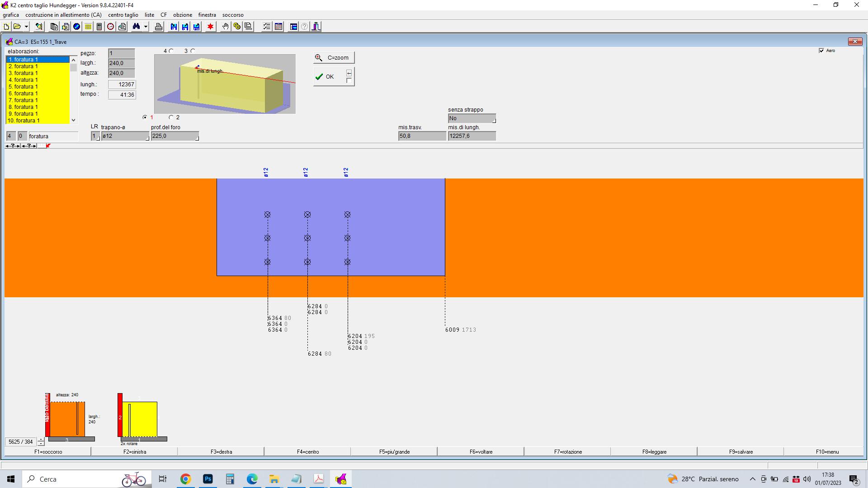Viewport: 868px width, 488px height.
Task: Click the new document toolbar icon
Action: (6, 27)
